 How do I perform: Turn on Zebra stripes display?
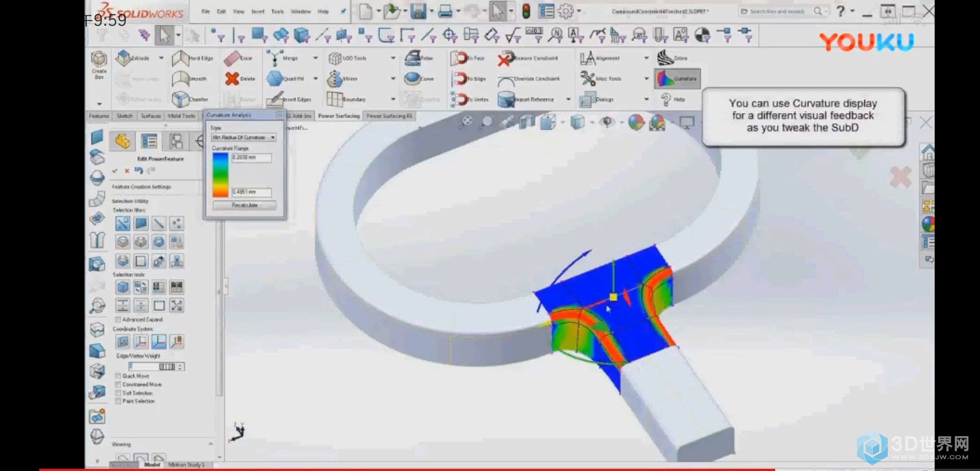[x=672, y=58]
